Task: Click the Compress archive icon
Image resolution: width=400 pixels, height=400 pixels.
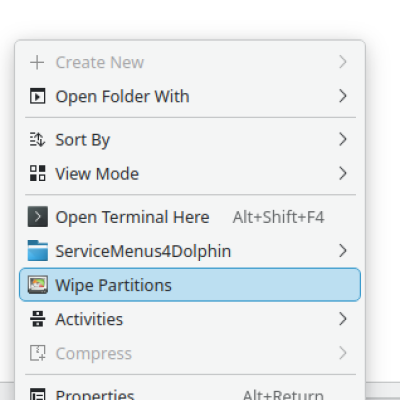Action: [37, 353]
